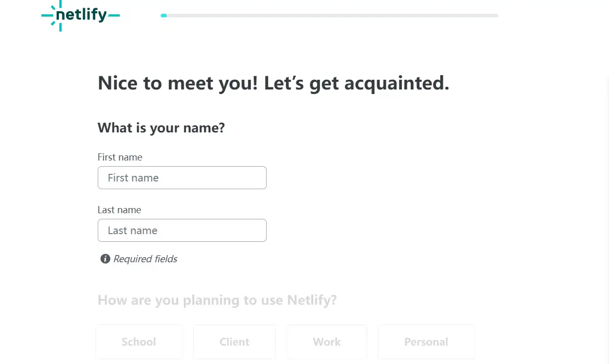Select the School usage option
Viewport: 609px width, 364px height.
[x=139, y=342]
